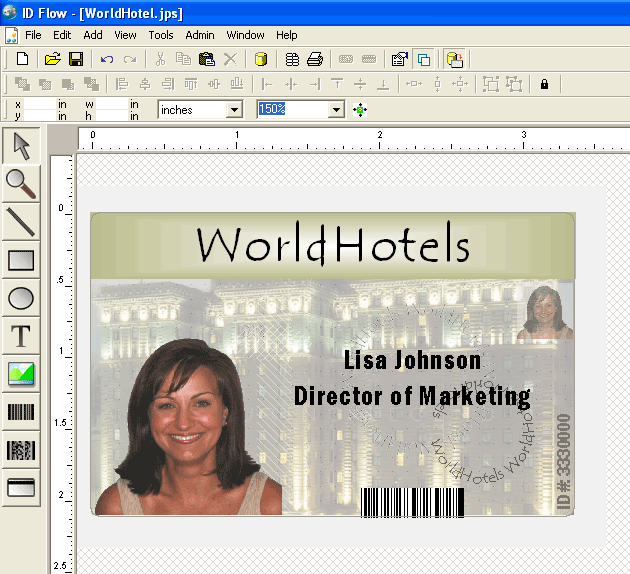Open the records view icon
Viewport: 630px width, 574px height.
point(292,59)
